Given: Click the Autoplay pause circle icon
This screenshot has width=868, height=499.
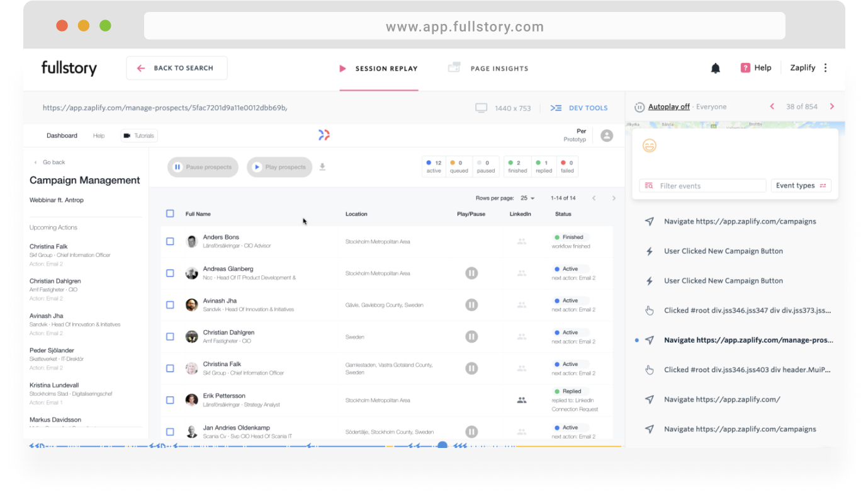Looking at the screenshot, I should [x=640, y=107].
